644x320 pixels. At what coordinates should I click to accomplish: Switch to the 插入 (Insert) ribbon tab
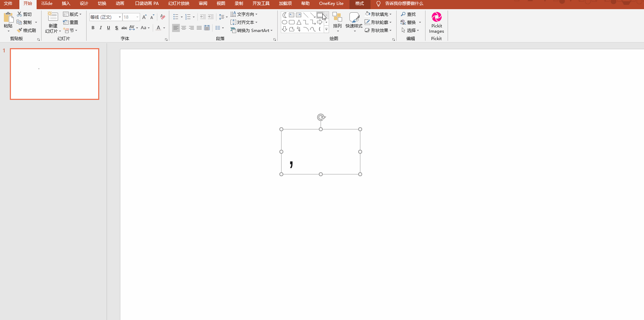pyautogui.click(x=66, y=4)
